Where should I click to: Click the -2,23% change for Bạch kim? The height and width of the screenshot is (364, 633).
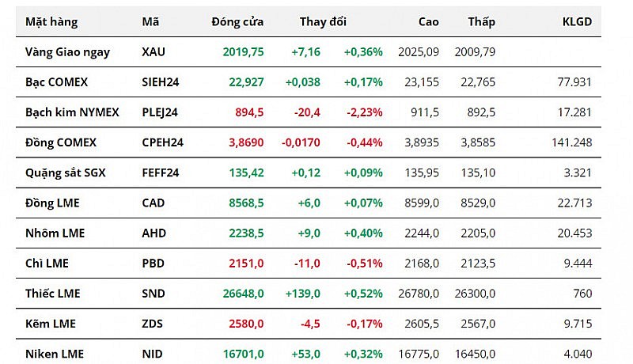pyautogui.click(x=364, y=112)
